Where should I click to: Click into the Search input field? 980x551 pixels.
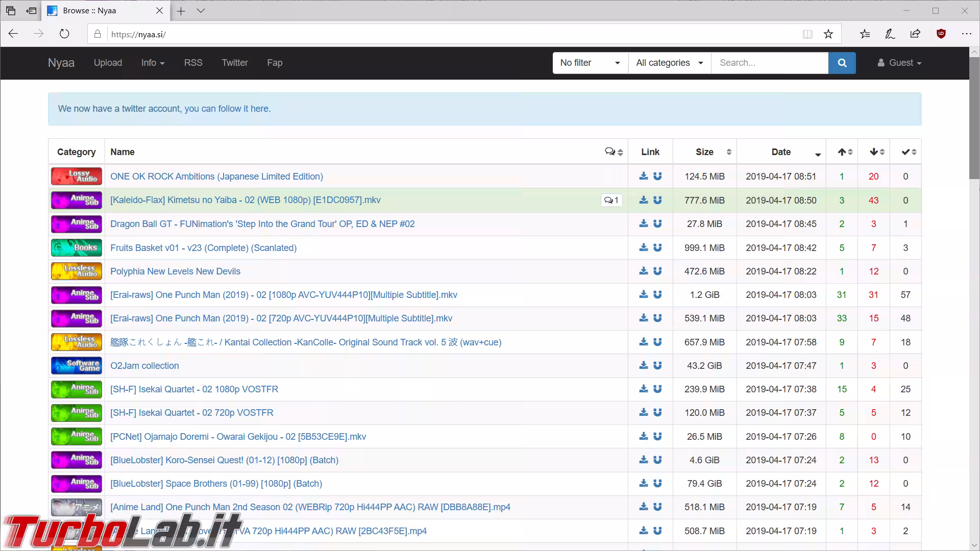[x=770, y=63]
